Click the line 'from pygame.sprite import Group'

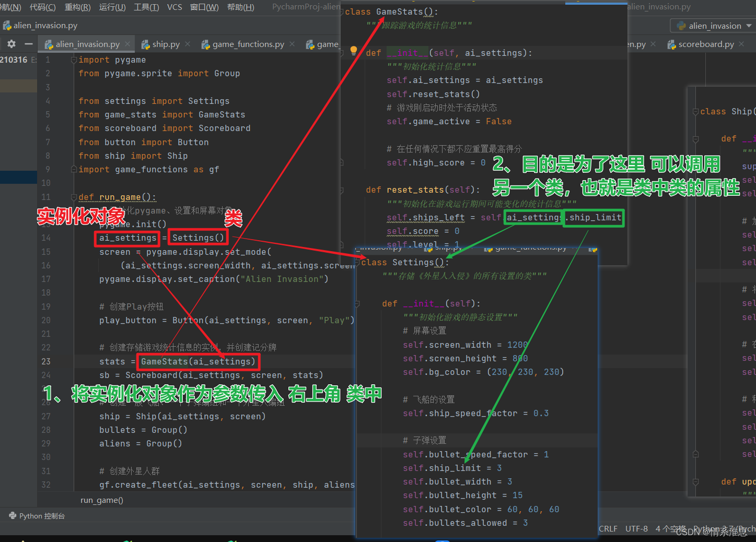(159, 74)
